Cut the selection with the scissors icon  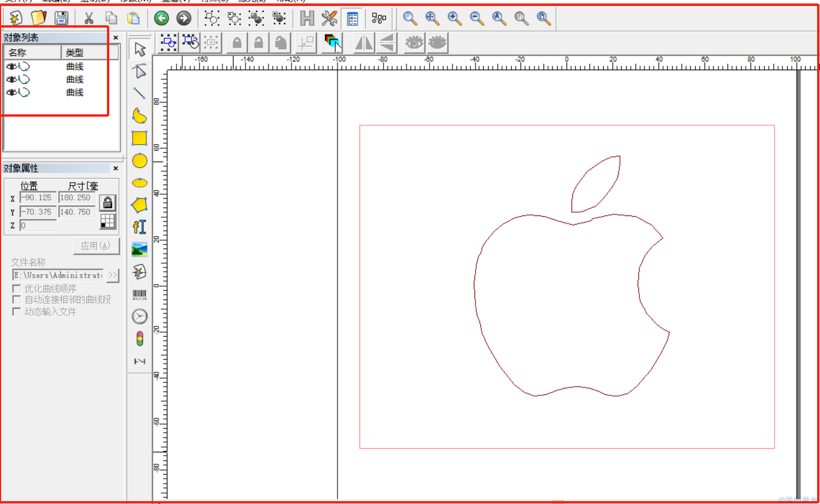tap(89, 18)
